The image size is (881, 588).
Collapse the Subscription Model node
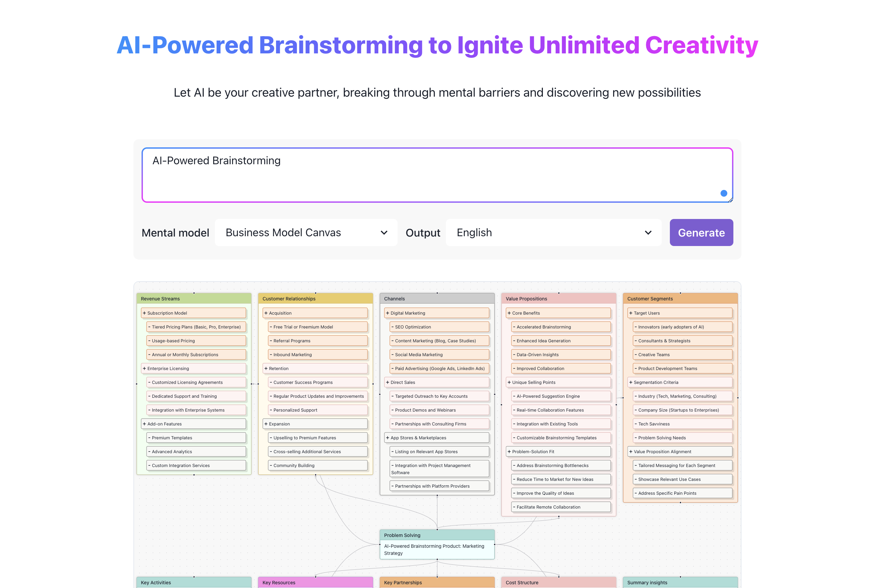[144, 313]
